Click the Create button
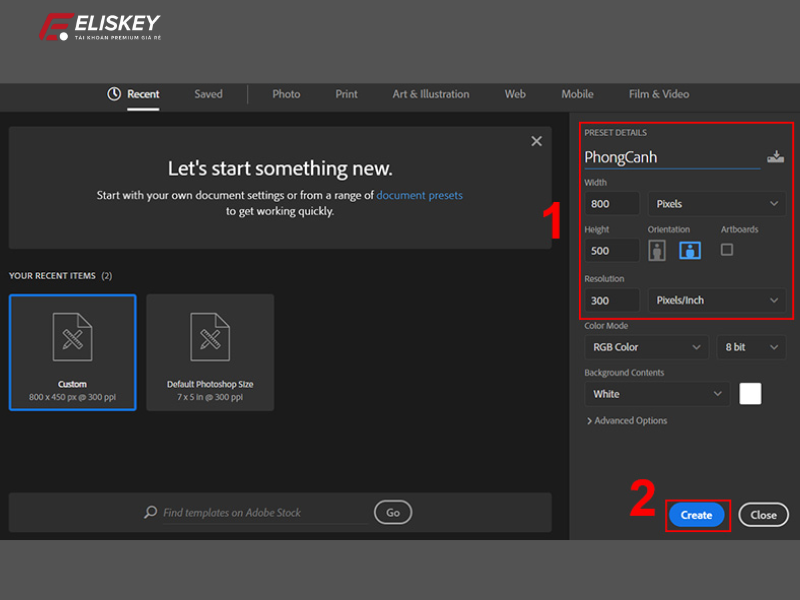Image resolution: width=800 pixels, height=600 pixels. [696, 515]
